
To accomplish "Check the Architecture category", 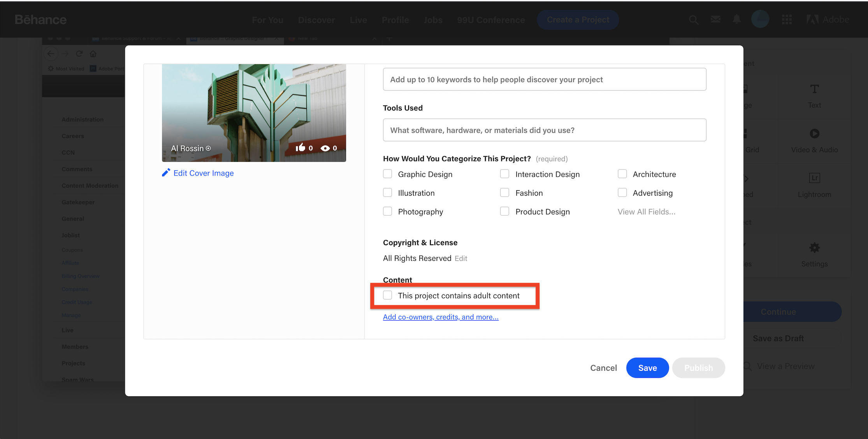I will point(622,174).
